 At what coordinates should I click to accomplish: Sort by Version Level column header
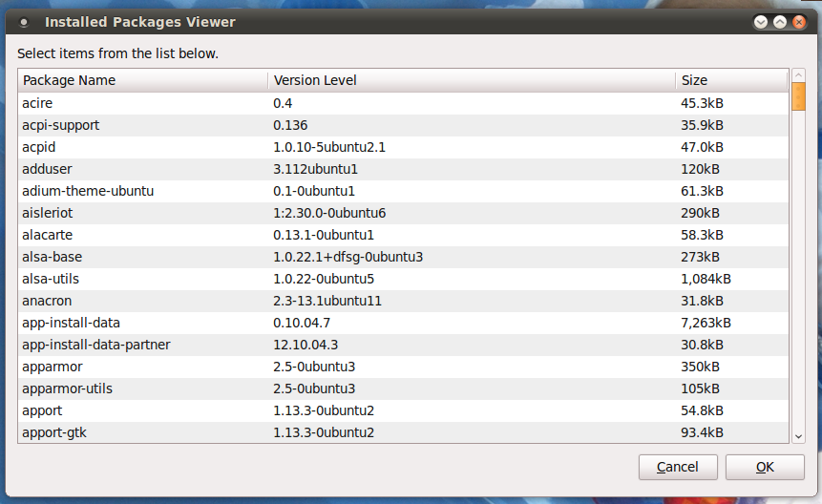coord(472,80)
